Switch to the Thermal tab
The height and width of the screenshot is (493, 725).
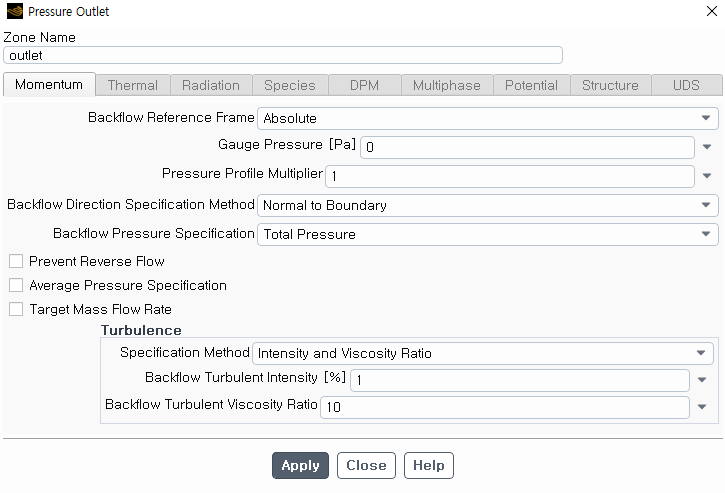click(133, 85)
